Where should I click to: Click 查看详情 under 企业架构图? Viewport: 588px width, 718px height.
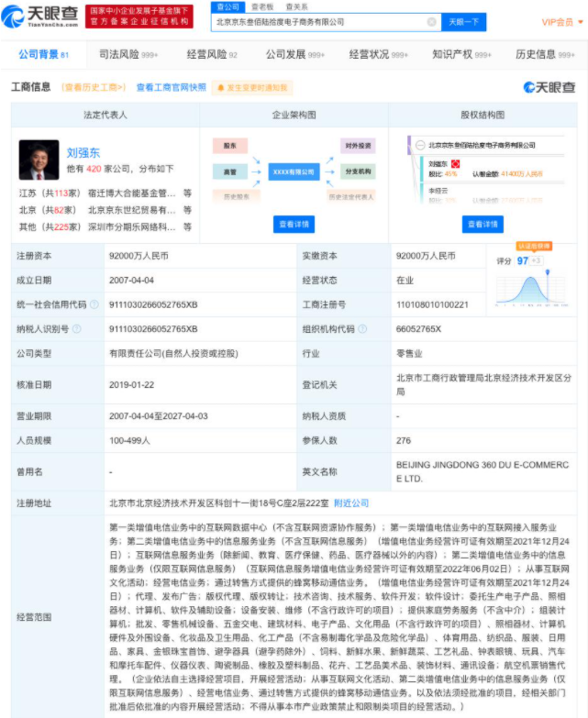tap(294, 225)
